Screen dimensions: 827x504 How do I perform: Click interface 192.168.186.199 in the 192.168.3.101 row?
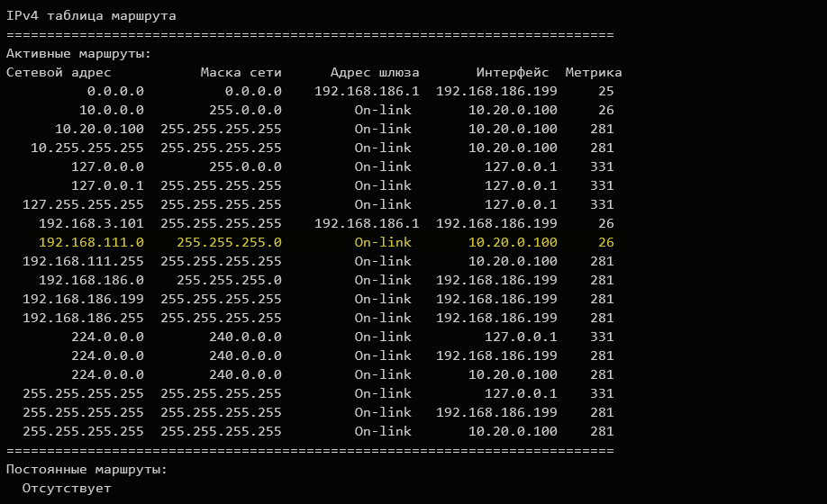pyautogui.click(x=496, y=224)
